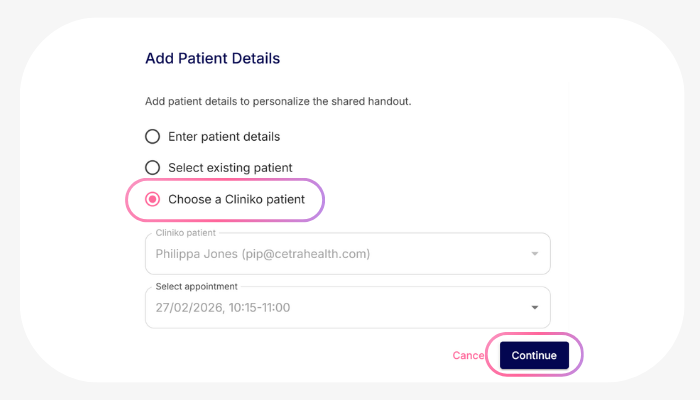This screenshot has width=700, height=400.
Task: Open the Philippa Jones patient combo box
Action: (x=340, y=254)
